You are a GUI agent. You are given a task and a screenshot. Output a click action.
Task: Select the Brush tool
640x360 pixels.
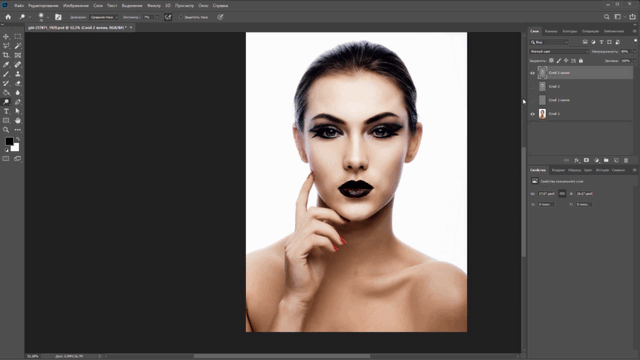tap(6, 74)
